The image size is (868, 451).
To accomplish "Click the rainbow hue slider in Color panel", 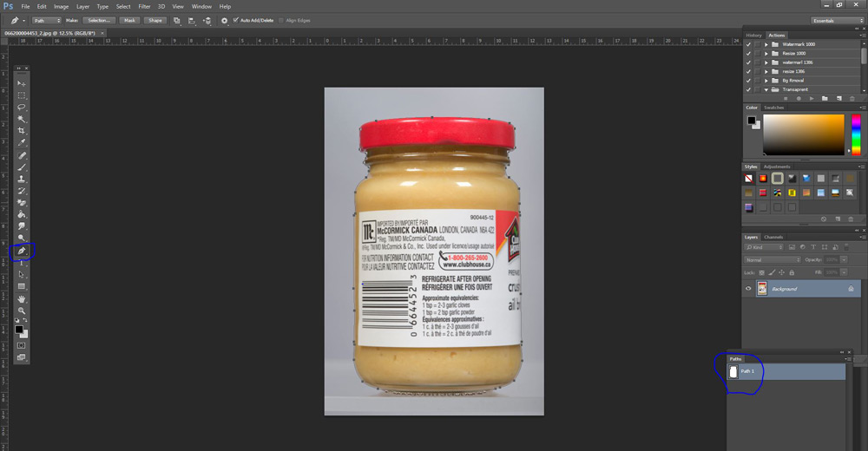I will click(856, 134).
